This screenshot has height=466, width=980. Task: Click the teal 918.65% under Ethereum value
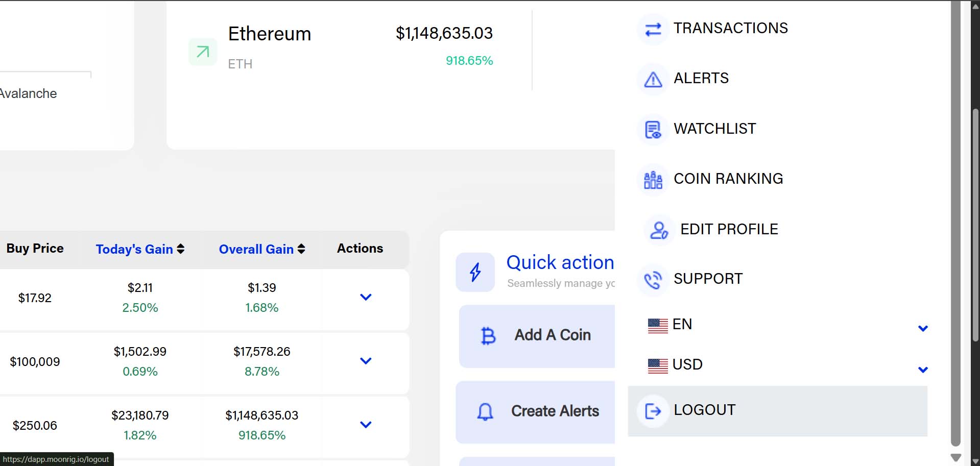pyautogui.click(x=469, y=61)
